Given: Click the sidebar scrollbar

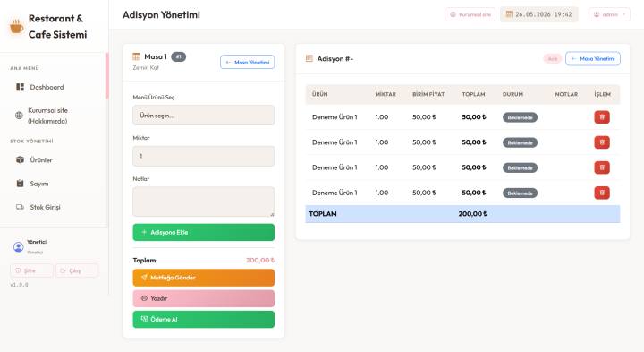Looking at the screenshot, I should [107, 76].
